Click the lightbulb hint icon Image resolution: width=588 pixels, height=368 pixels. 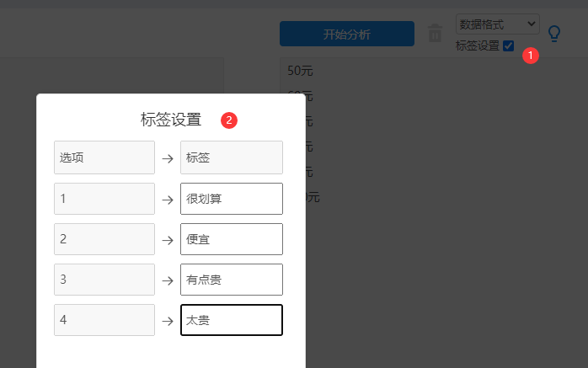click(x=554, y=34)
